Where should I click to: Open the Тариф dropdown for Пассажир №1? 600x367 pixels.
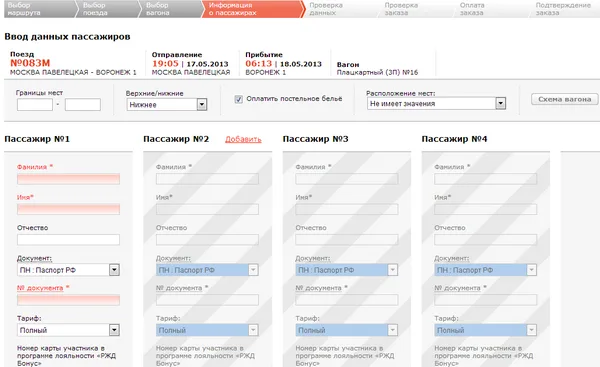68,330
